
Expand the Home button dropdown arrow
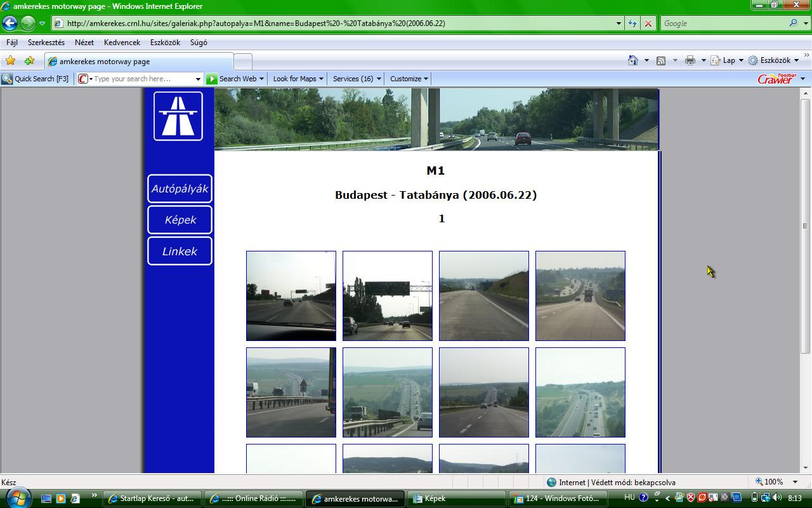pos(646,60)
